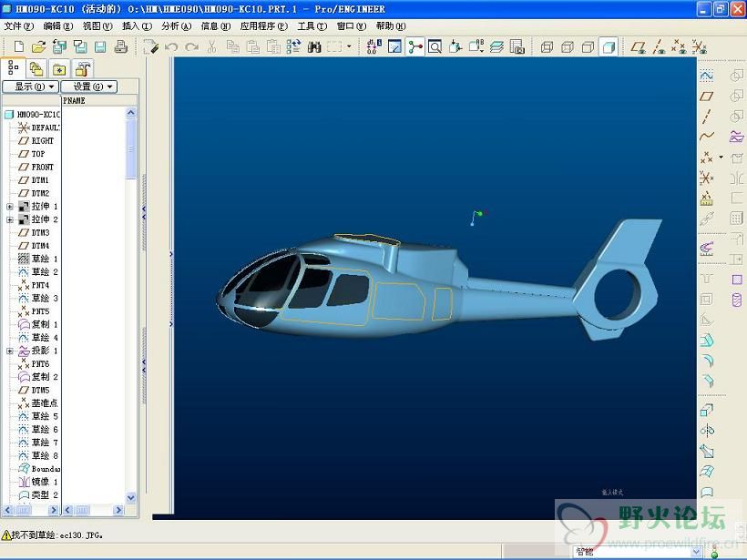The height and width of the screenshot is (560, 747).
Task: Click the purple solidify cylinder icon
Action: click(736, 300)
